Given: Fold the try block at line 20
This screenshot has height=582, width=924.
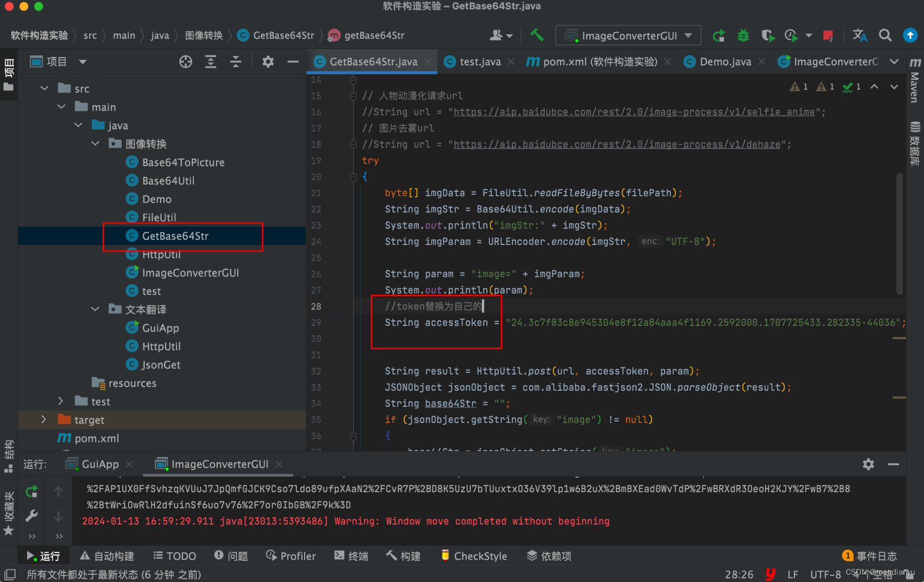Looking at the screenshot, I should pyautogui.click(x=353, y=177).
